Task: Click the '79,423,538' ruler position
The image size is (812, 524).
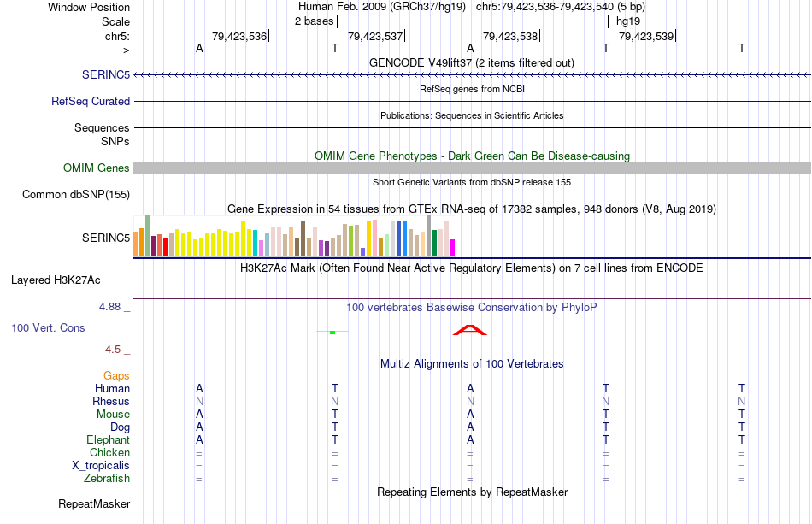Action: click(510, 36)
